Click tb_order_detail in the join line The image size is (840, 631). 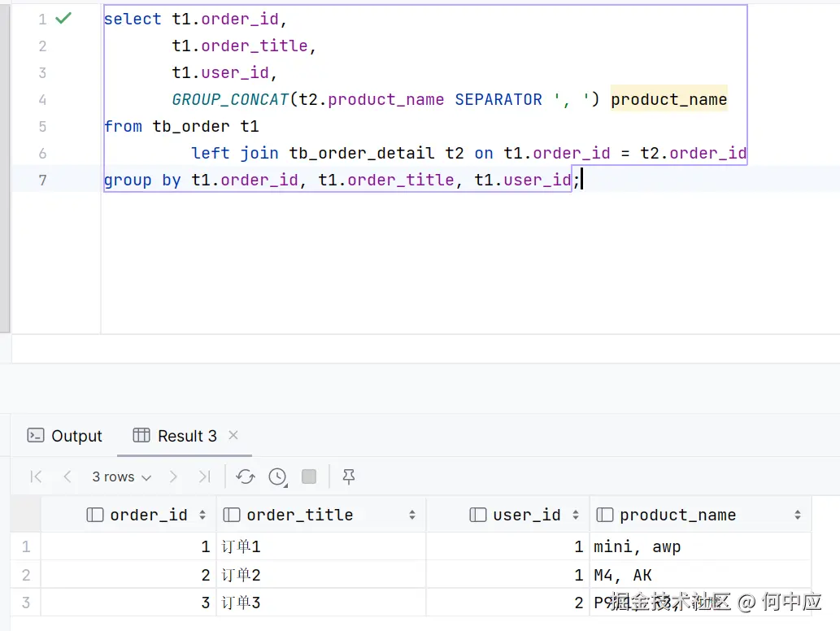[x=362, y=153]
